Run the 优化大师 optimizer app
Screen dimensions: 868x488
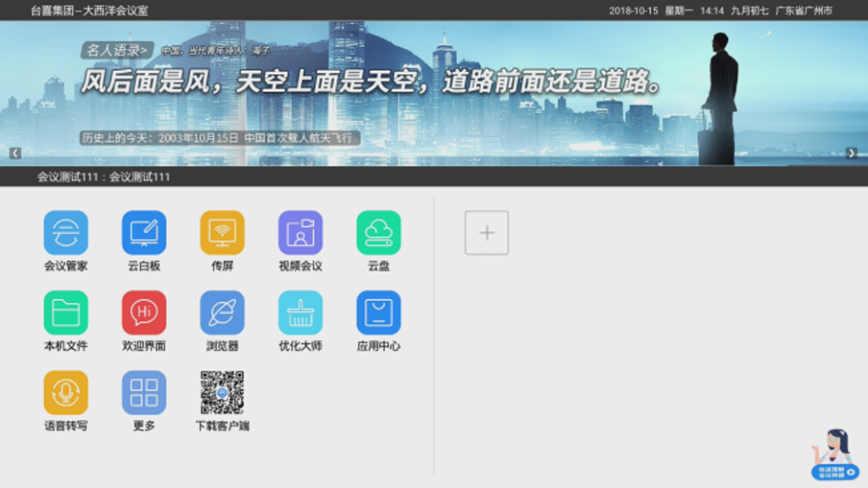[300, 312]
